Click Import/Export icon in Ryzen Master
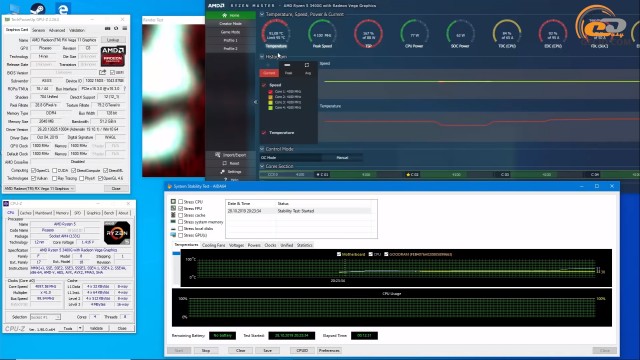This screenshot has width=640, height=360. click(x=218, y=155)
